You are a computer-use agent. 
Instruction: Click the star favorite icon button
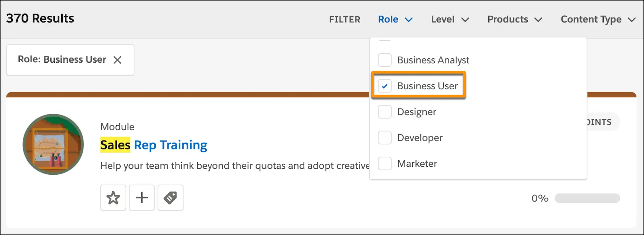pos(113,198)
